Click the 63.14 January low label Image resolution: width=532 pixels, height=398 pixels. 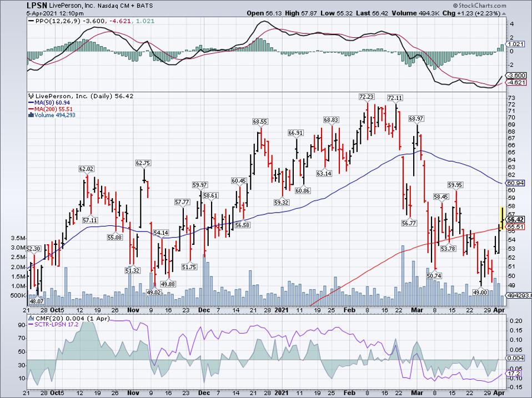tap(324, 173)
